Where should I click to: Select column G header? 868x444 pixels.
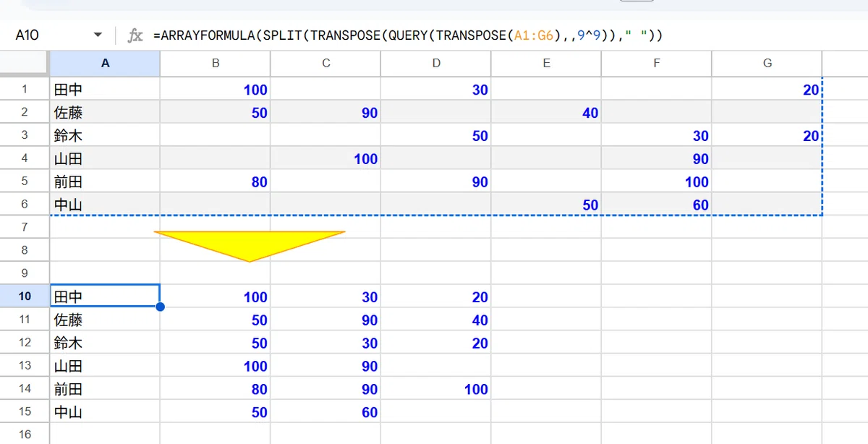[x=767, y=64]
